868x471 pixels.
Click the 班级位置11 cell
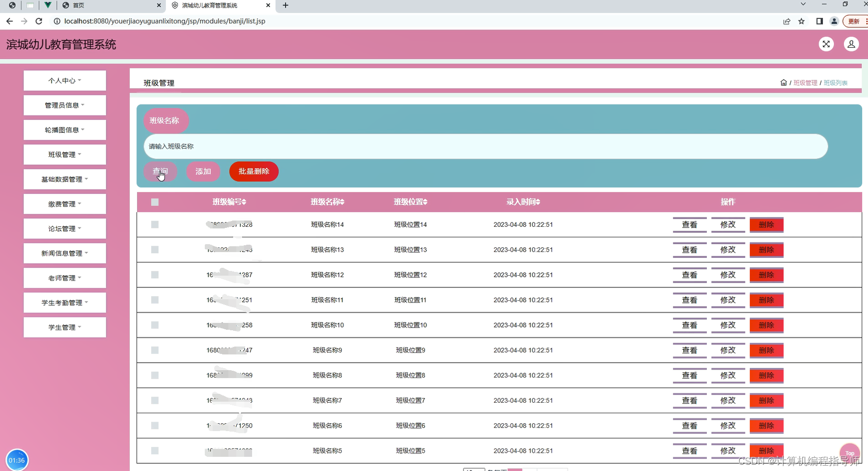click(410, 300)
